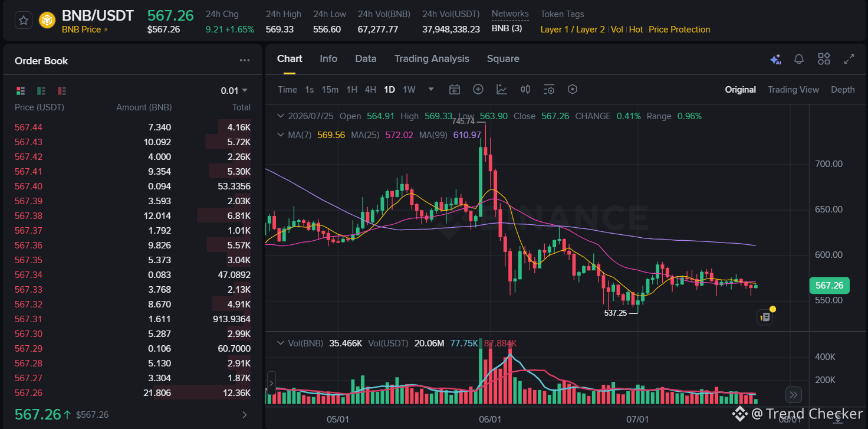
Task: Select the 1D chart interval
Action: [x=389, y=89]
